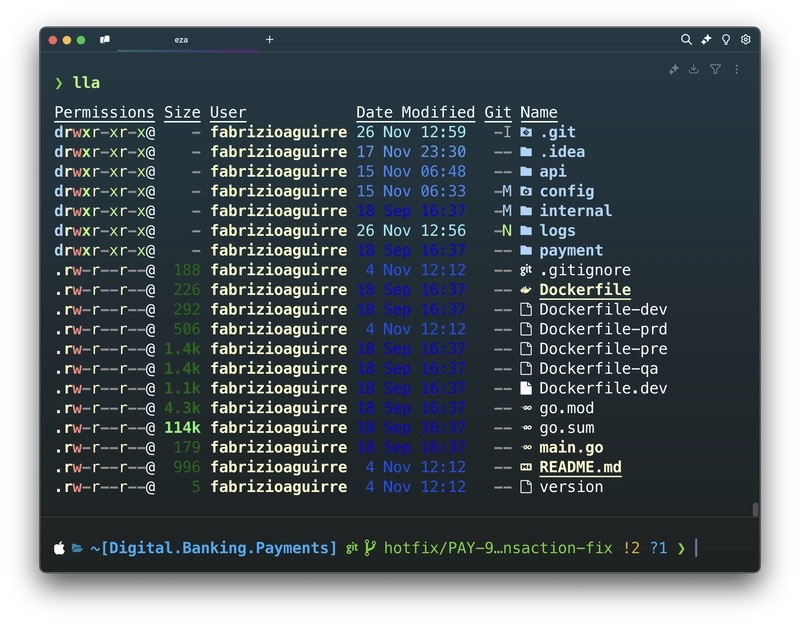
Task: Click the Go icon beside go.sum
Action: (526, 428)
